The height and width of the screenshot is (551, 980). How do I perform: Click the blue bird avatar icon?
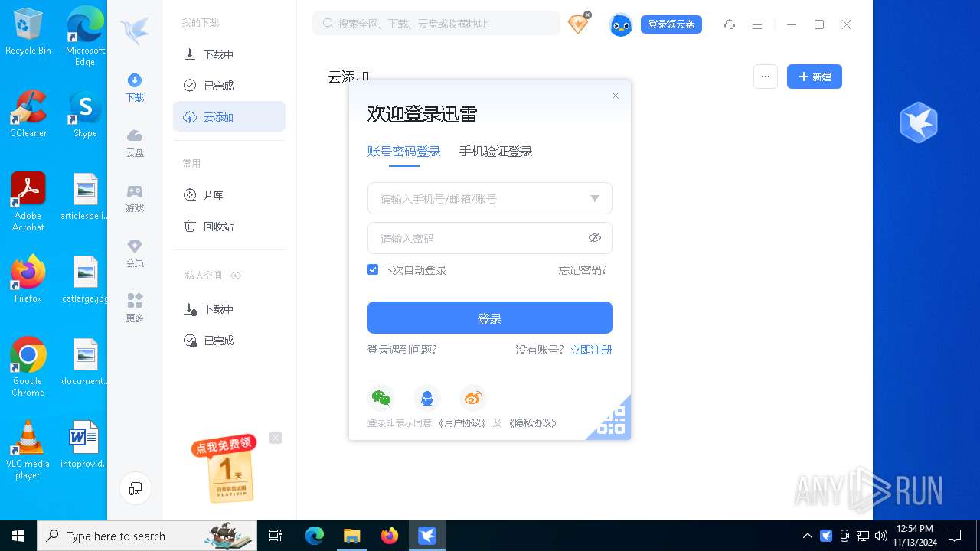click(x=621, y=24)
